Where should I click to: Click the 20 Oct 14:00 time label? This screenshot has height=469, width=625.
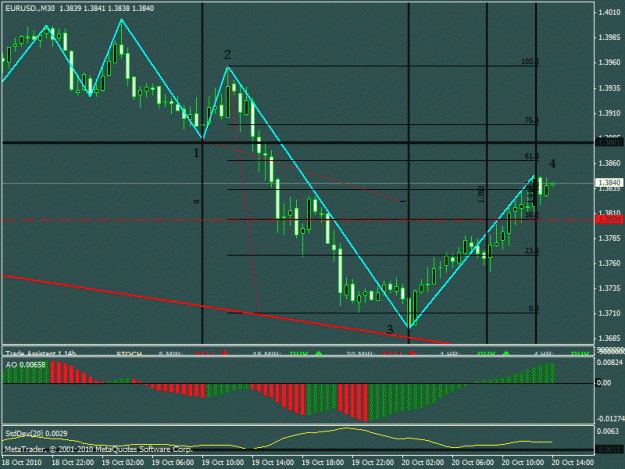click(572, 462)
